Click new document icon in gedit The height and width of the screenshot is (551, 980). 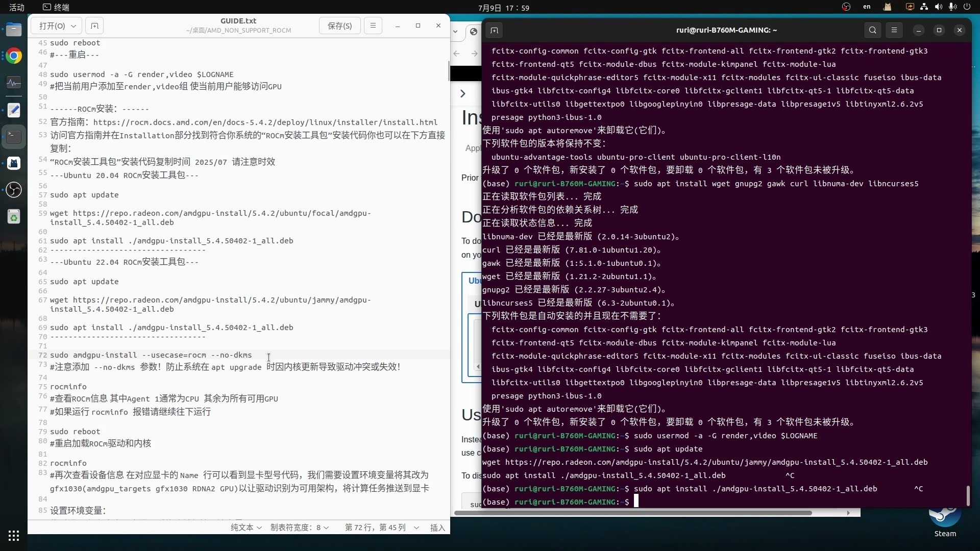pyautogui.click(x=94, y=26)
